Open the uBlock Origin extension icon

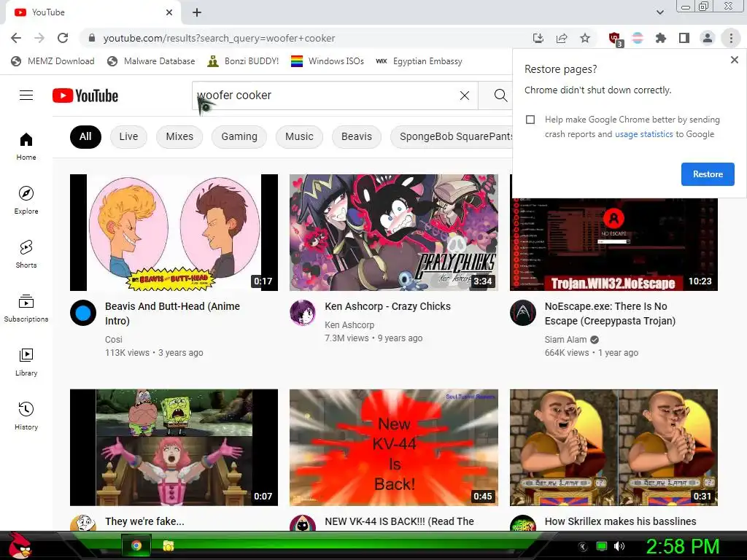coord(615,39)
